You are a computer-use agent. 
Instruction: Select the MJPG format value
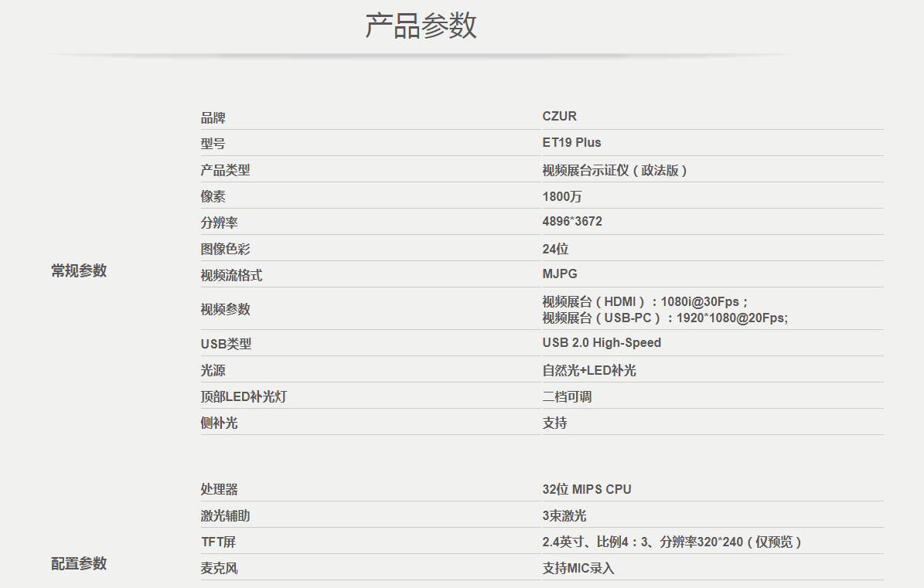560,274
